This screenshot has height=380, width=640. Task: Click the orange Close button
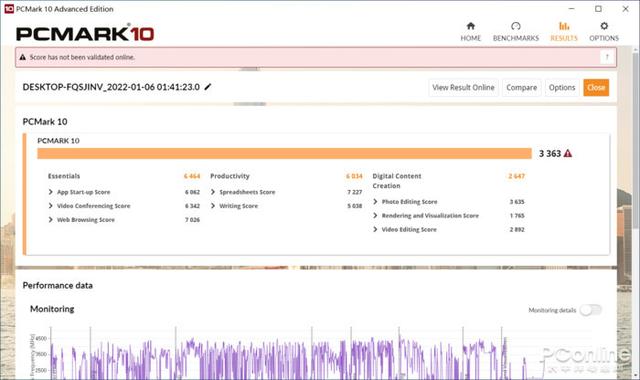coord(596,87)
